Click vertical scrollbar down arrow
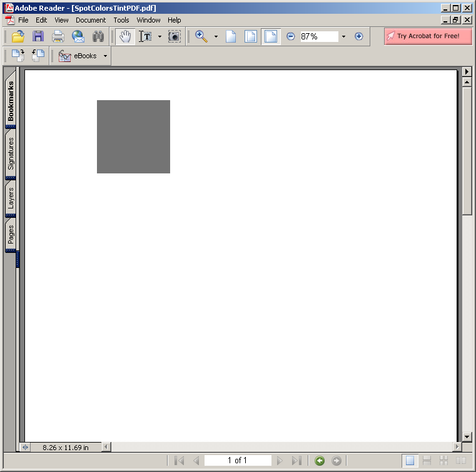The height and width of the screenshot is (472, 476). coord(467,437)
